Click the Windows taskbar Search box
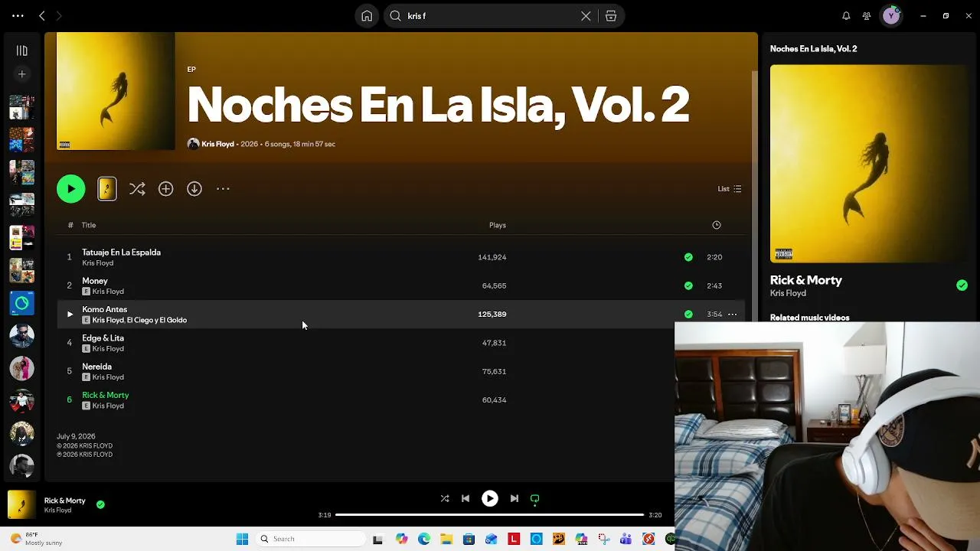Viewport: 980px width, 551px height. pyautogui.click(x=311, y=539)
